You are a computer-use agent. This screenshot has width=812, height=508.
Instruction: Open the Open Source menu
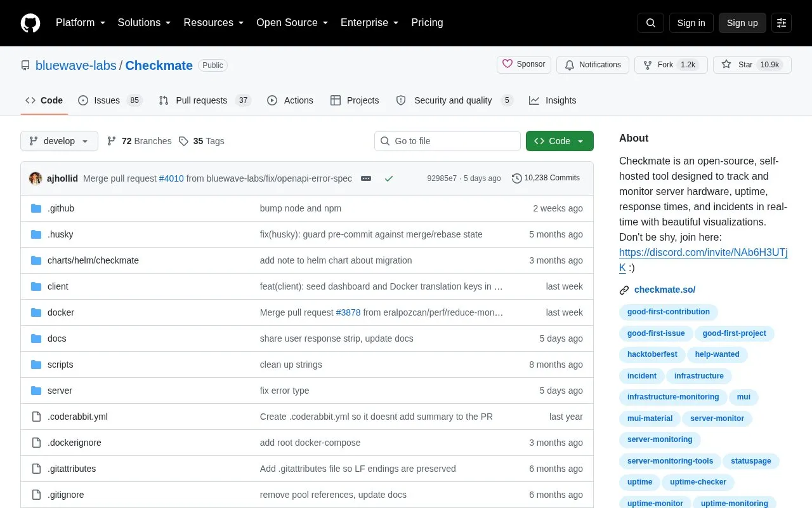coord(292,23)
